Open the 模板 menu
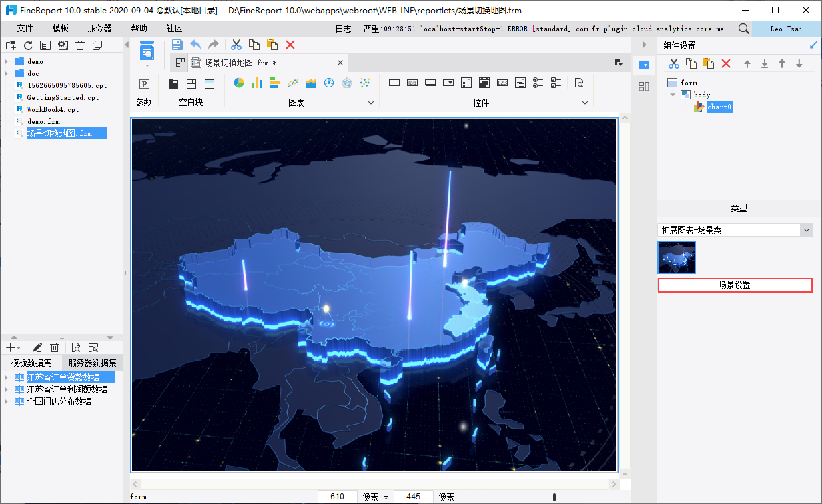Viewport: 822px width, 504px height. 61,29
